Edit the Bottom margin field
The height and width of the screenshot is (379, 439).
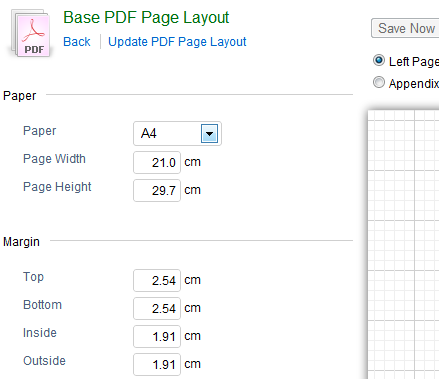157,309
